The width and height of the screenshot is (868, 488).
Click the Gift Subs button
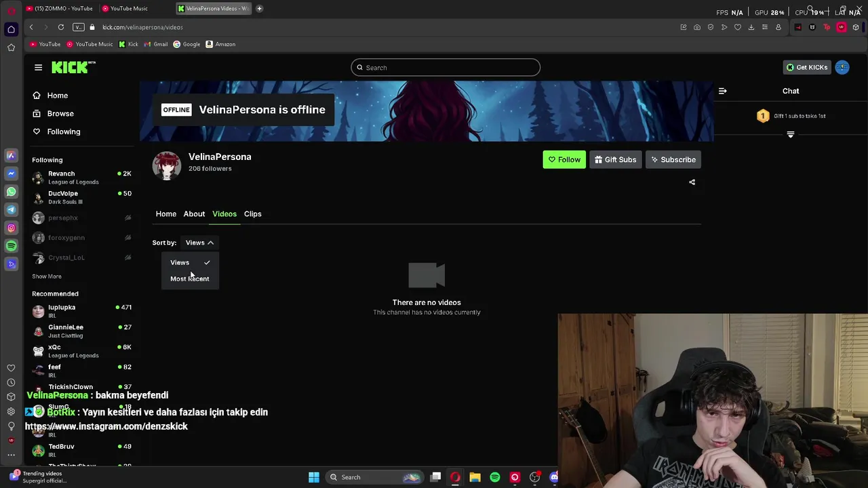tap(616, 160)
